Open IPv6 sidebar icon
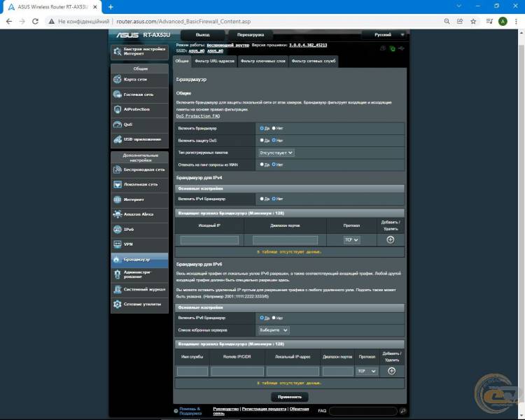The height and width of the screenshot is (420, 525). click(117, 230)
